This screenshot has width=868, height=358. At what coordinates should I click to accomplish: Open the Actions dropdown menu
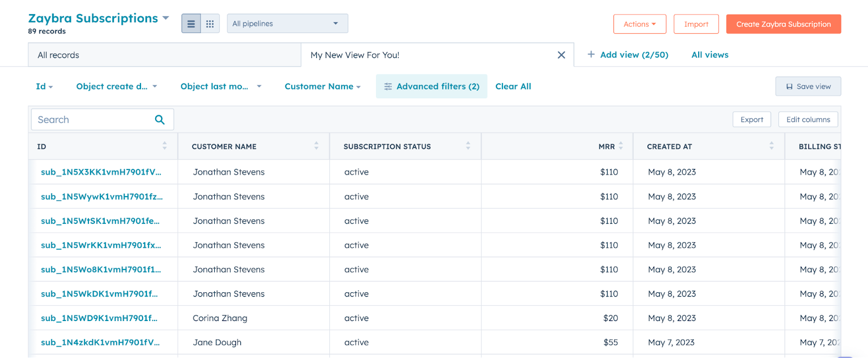[x=640, y=24]
